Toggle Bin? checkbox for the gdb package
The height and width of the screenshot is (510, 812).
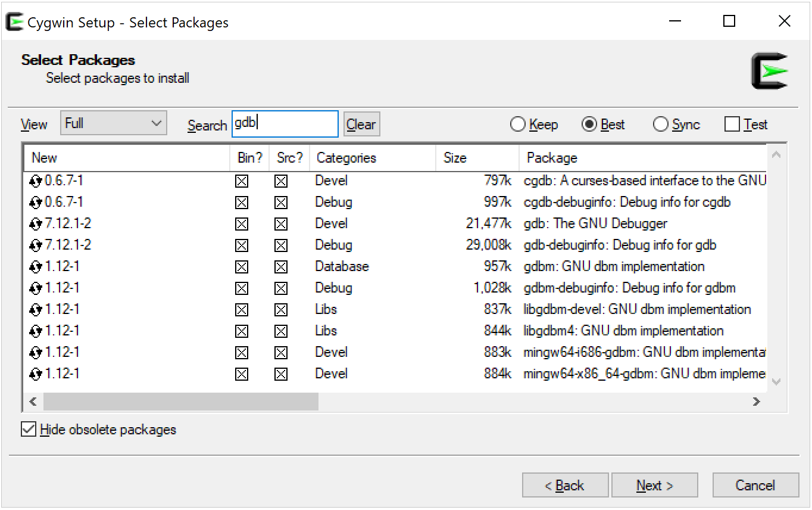[242, 224]
